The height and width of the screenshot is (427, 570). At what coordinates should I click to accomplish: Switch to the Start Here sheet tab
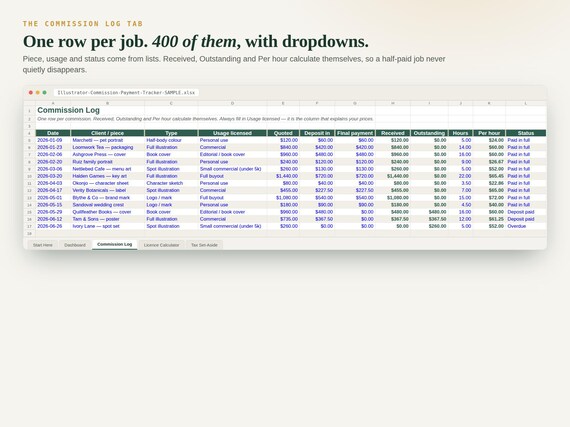43,245
